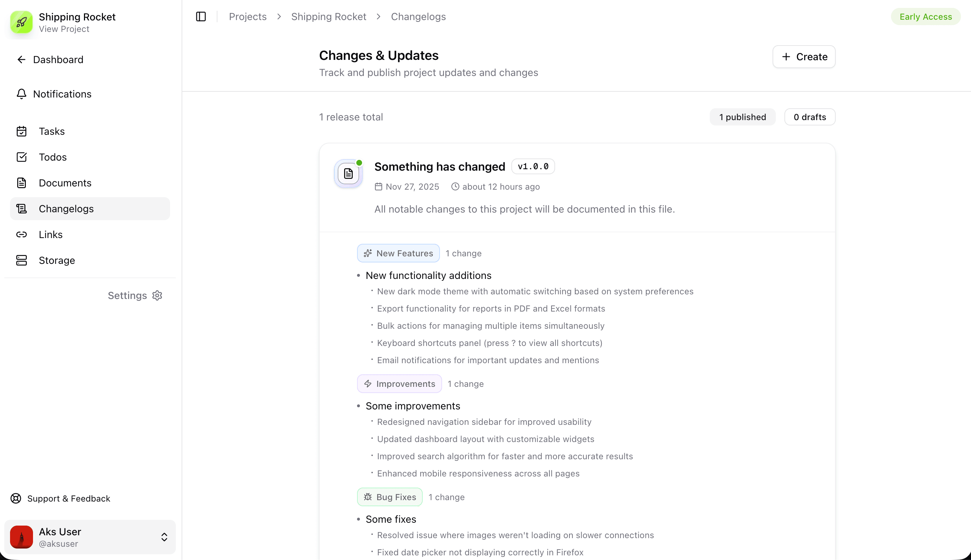Filter releases by 1 published

click(742, 117)
